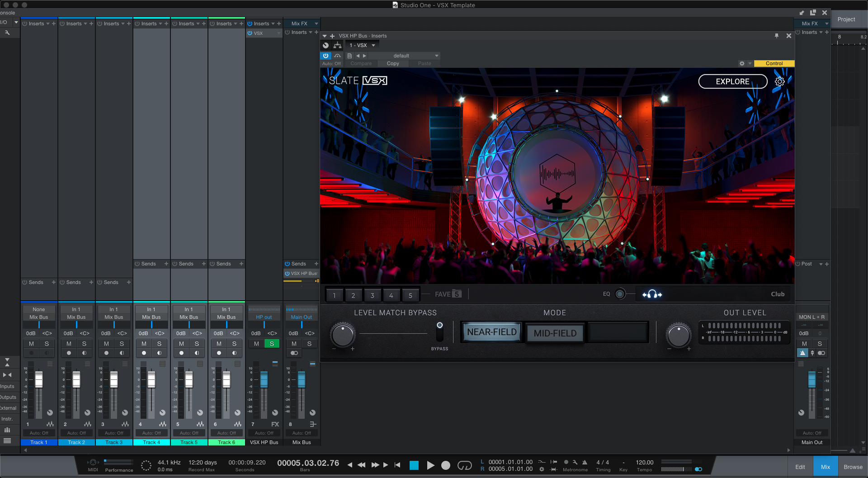Viewport: 868px width, 478px height.
Task: Select NEAR-FIELD mode in VSX
Action: (x=492, y=332)
